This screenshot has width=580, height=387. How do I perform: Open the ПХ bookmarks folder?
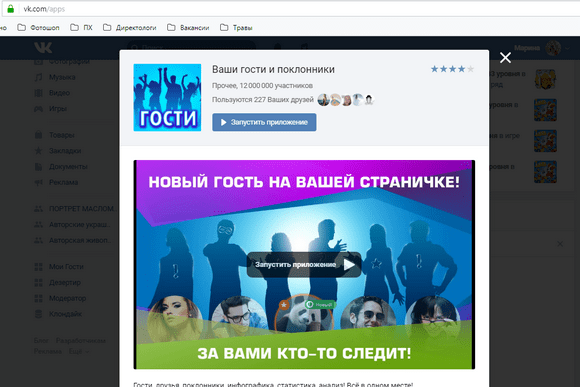(x=81, y=28)
